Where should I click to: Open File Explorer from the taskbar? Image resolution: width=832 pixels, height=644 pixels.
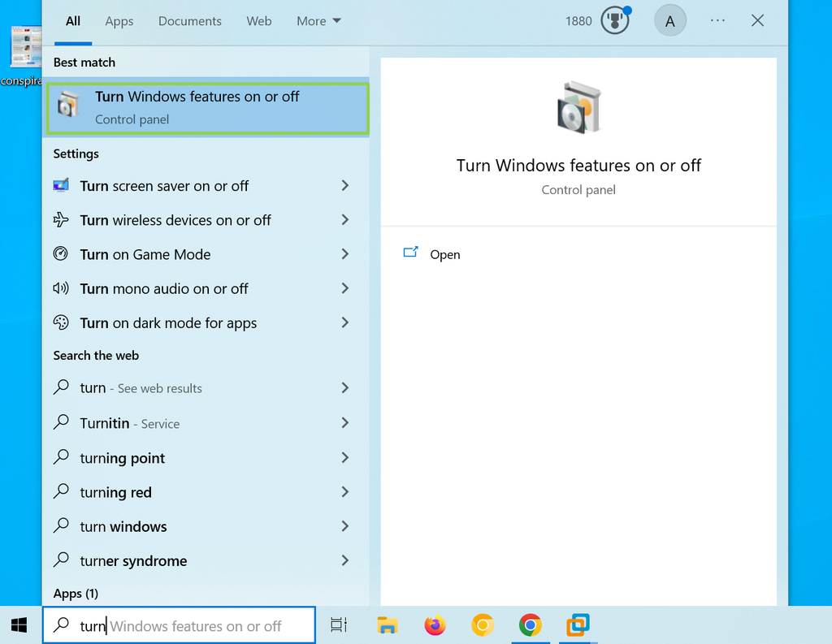click(x=388, y=625)
